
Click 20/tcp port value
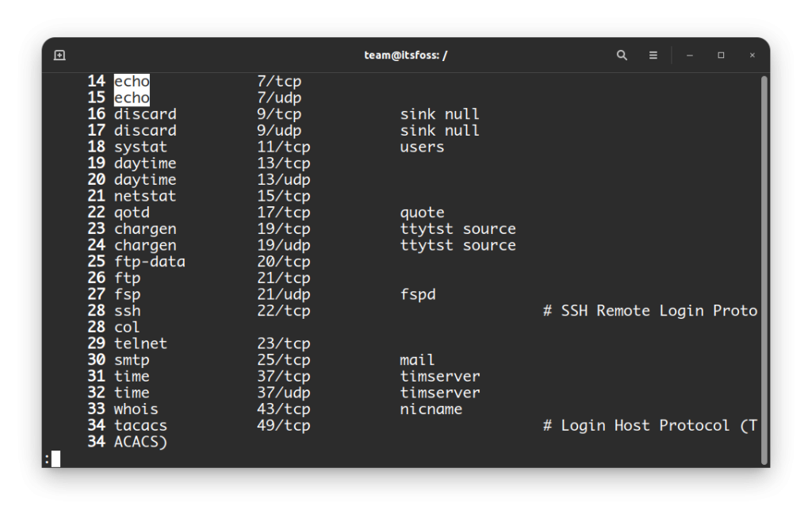pos(284,262)
